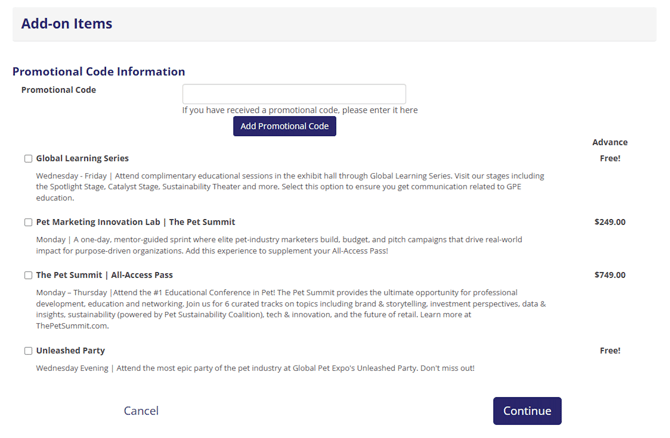Enable the Pet Marketing Innovation Lab checkbox

tap(28, 223)
